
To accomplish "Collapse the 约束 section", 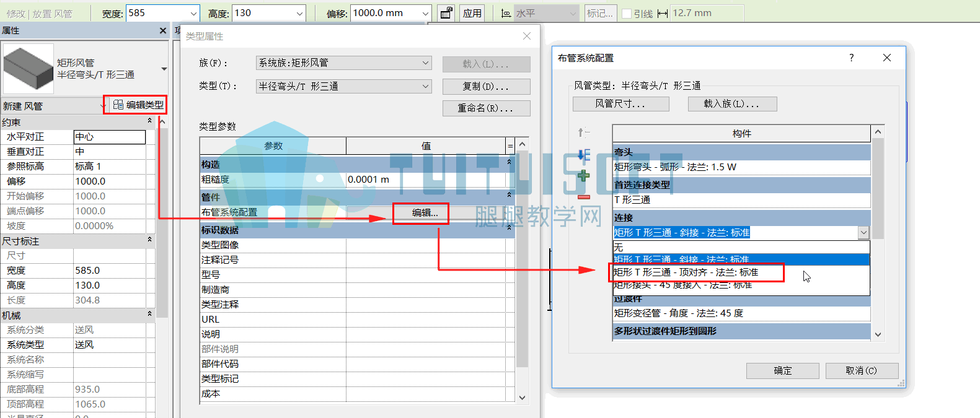I will pos(149,122).
